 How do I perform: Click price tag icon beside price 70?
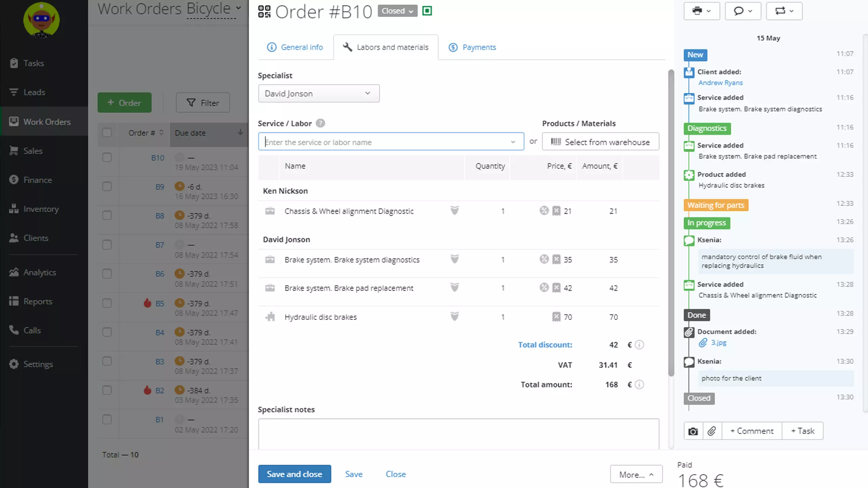tap(556, 317)
